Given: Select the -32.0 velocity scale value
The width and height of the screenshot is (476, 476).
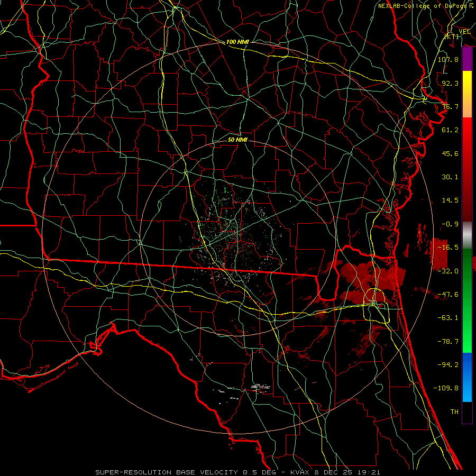Looking at the screenshot, I should pos(448,271).
